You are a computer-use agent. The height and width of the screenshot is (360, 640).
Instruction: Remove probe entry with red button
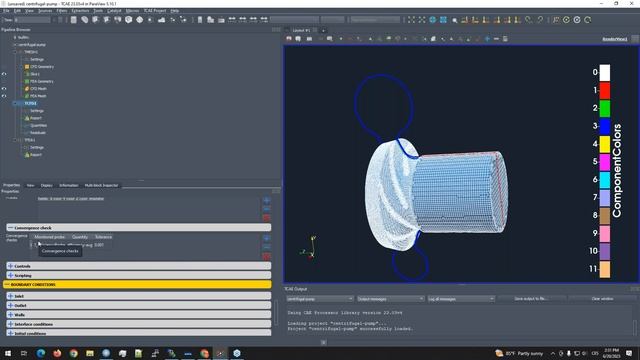tap(267, 218)
